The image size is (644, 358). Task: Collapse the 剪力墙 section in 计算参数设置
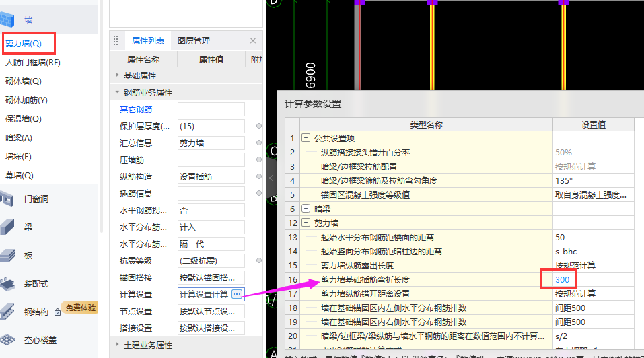pyautogui.click(x=306, y=223)
